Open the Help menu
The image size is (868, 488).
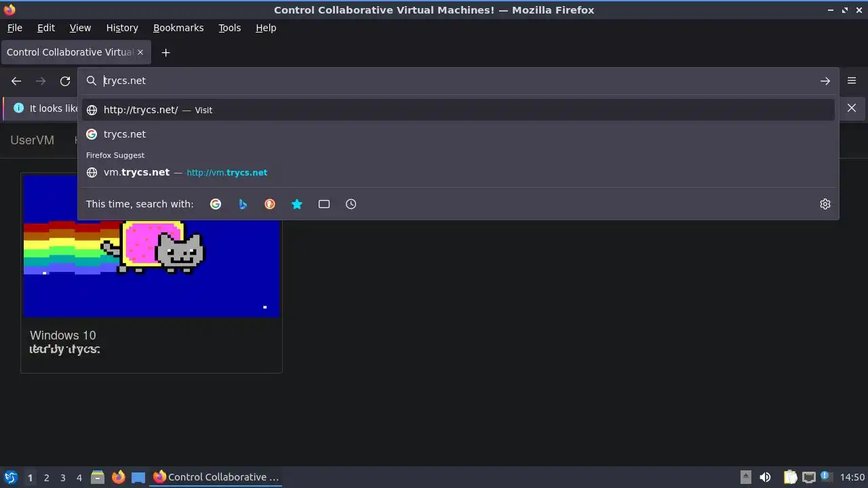click(266, 28)
